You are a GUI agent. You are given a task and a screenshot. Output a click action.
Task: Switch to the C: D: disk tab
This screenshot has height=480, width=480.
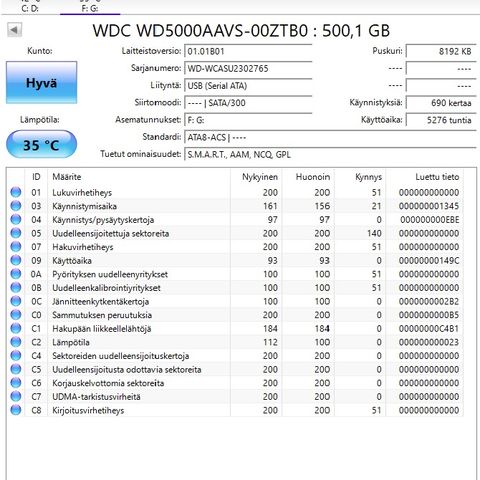click(x=30, y=7)
